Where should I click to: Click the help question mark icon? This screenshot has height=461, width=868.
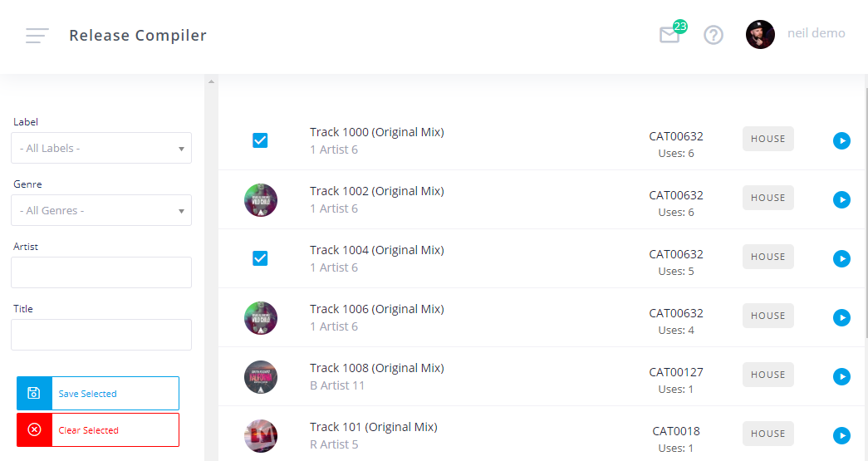[713, 36]
